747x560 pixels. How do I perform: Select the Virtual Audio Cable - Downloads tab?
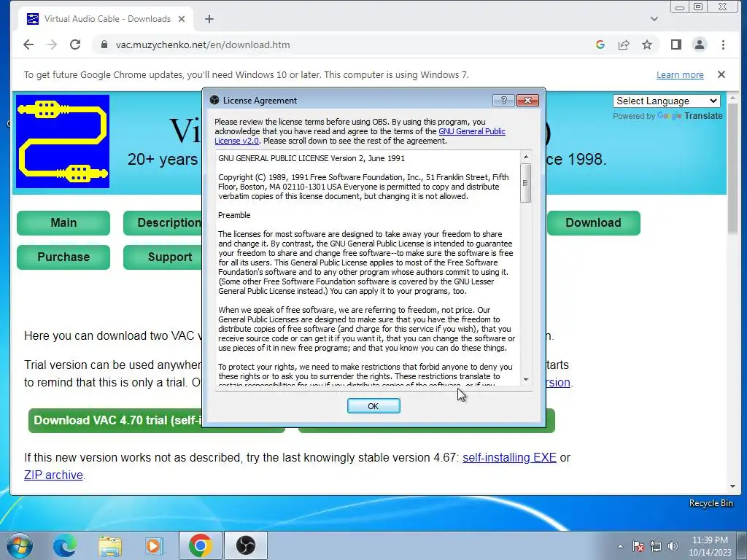106,19
